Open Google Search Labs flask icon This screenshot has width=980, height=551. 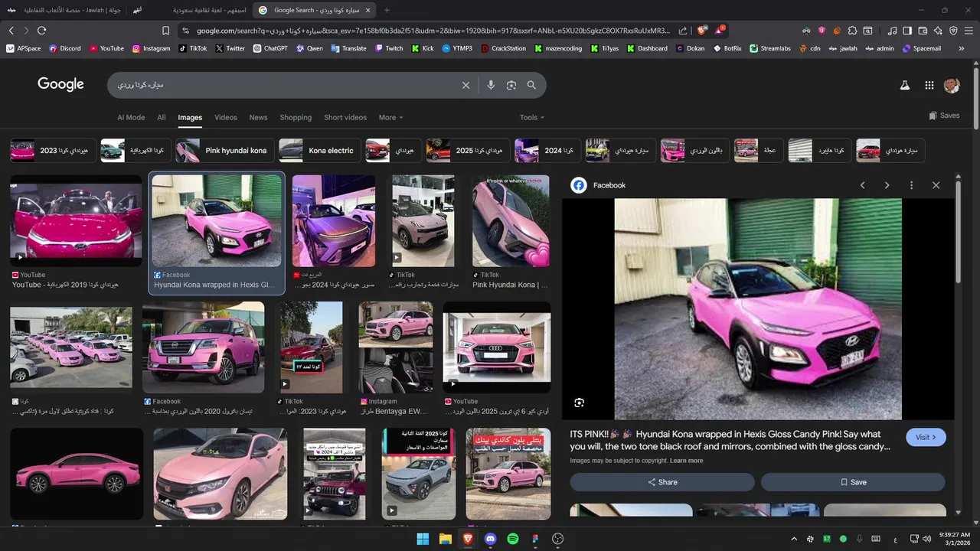(904, 86)
